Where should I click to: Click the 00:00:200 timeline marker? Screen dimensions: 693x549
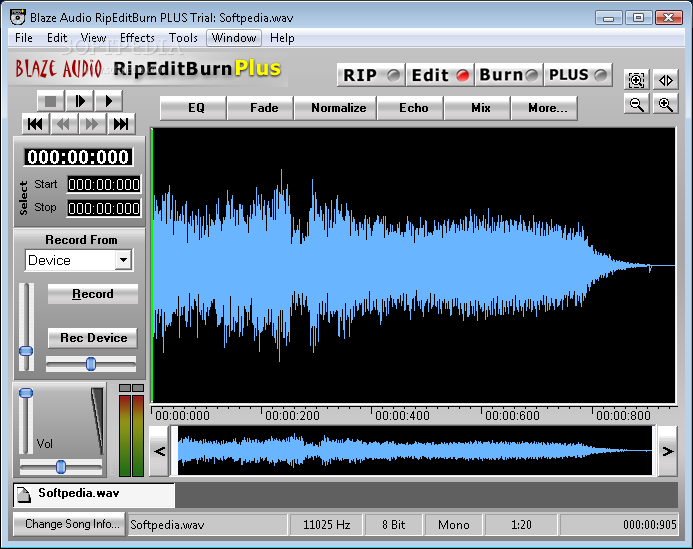(x=292, y=416)
